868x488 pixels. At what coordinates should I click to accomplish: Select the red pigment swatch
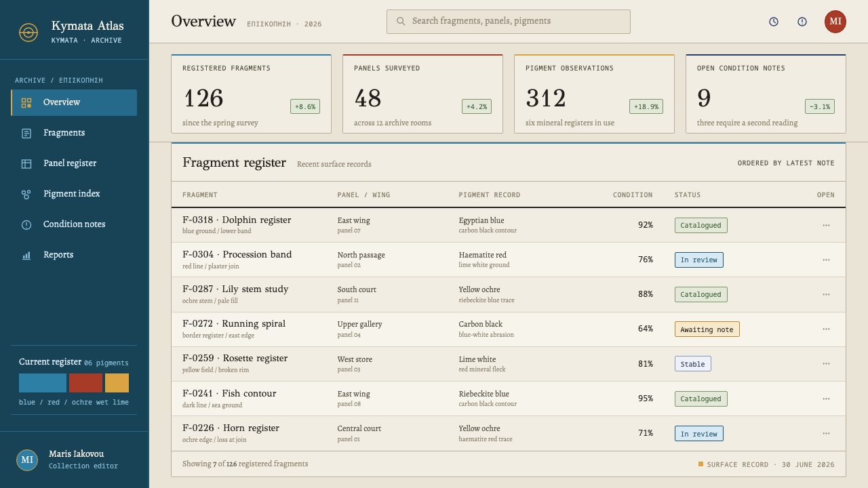pyautogui.click(x=85, y=383)
